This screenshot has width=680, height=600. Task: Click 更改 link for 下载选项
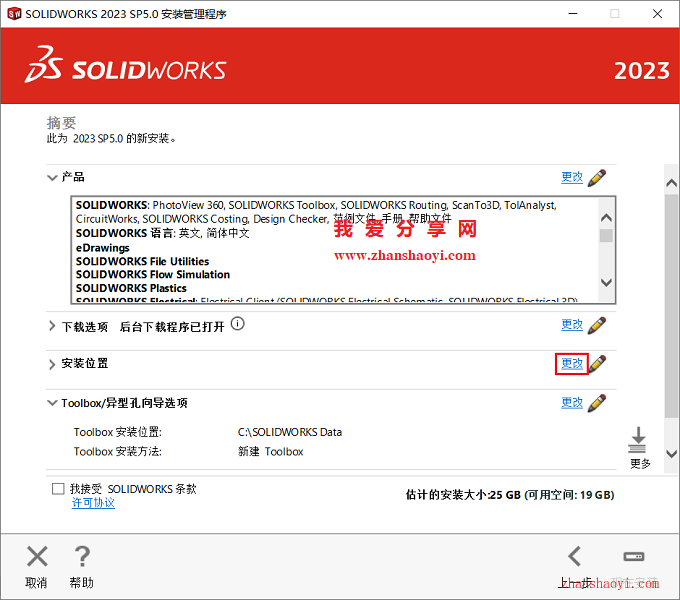click(572, 325)
